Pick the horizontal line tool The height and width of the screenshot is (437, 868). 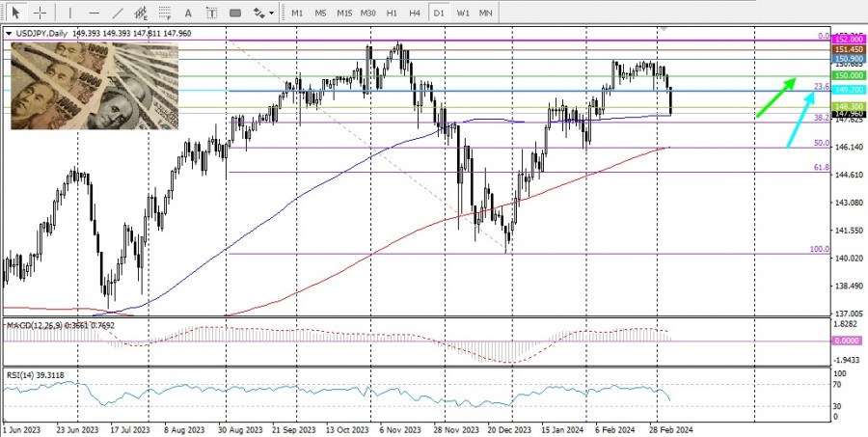point(95,13)
